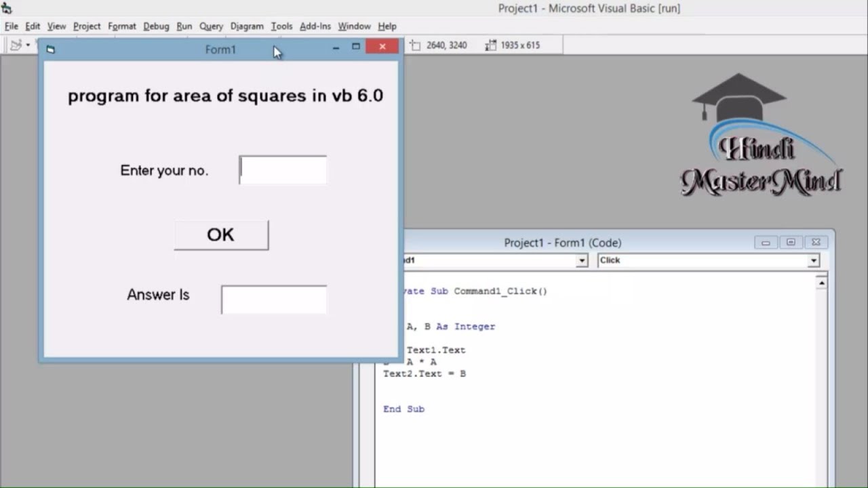Screen dimensions: 868x488
Task: Open the Project menu
Action: click(87, 26)
